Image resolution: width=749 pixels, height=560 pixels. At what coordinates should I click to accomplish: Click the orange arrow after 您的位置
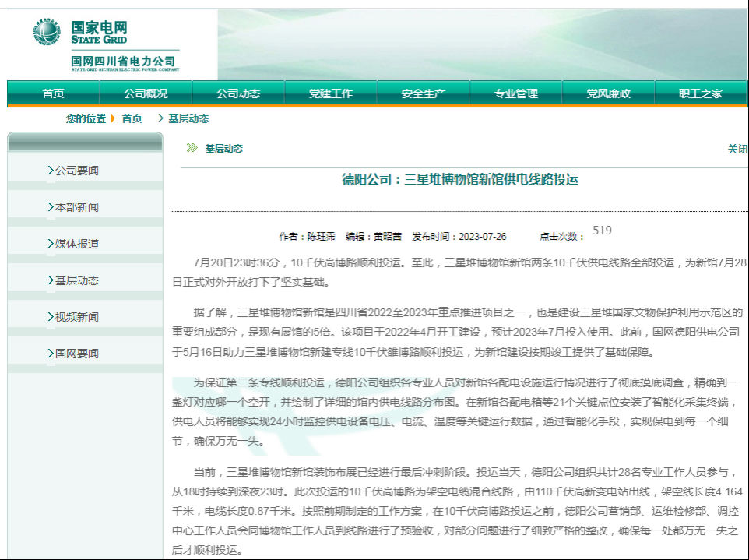click(113, 118)
